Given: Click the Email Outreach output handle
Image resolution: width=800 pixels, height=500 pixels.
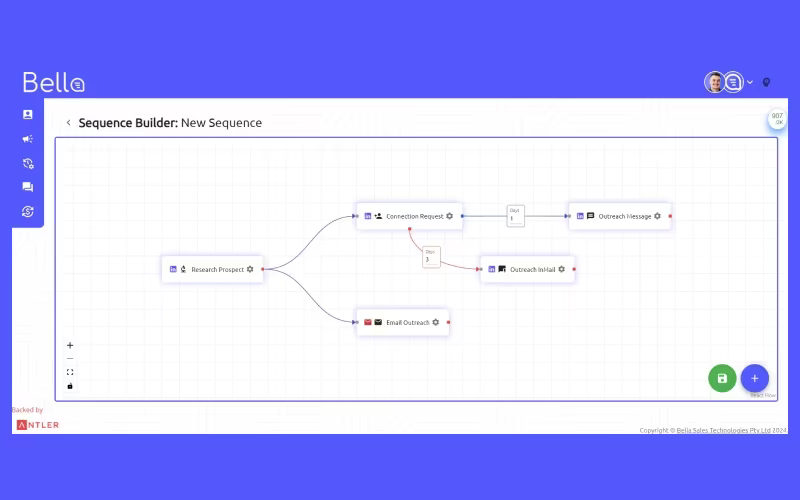Looking at the screenshot, I should (x=448, y=322).
